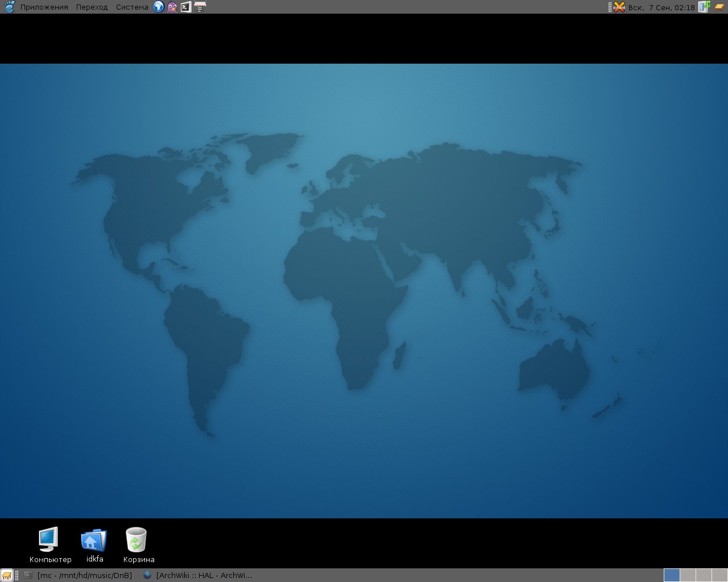This screenshot has width=728, height=582.
Task: Click the orange chip icon in tray
Action: click(719, 7)
